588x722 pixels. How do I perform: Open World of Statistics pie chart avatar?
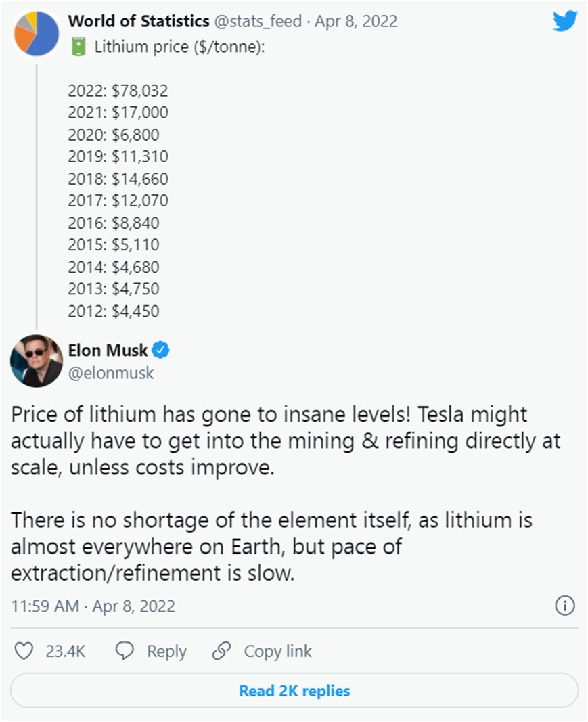point(37,33)
